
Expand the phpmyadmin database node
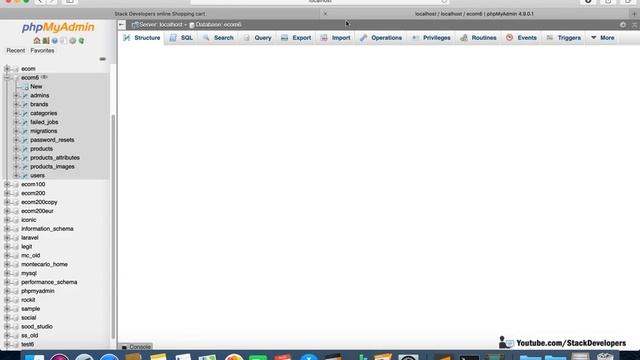7,291
